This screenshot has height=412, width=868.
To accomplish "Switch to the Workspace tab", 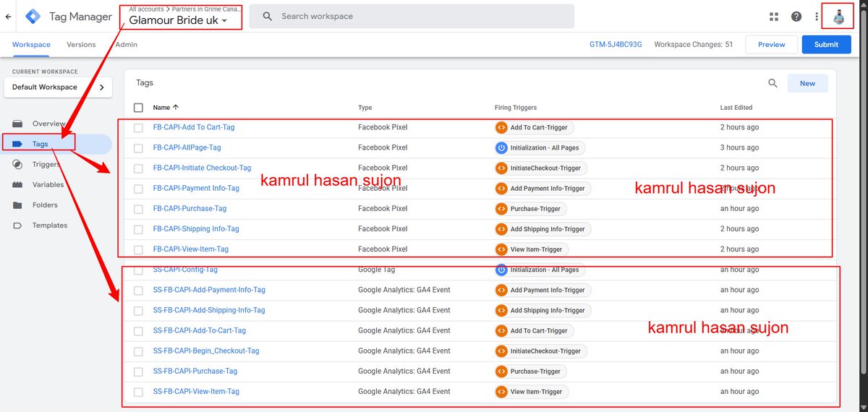I will pos(31,44).
